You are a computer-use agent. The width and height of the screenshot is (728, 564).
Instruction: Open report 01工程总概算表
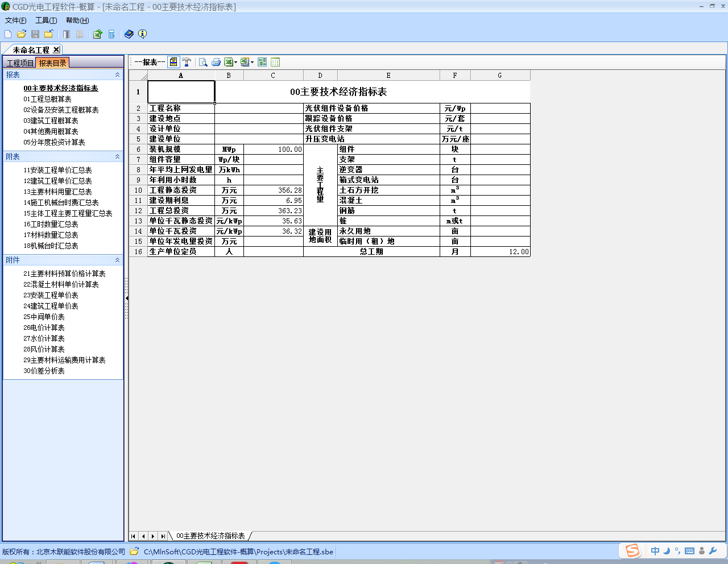pyautogui.click(x=47, y=99)
